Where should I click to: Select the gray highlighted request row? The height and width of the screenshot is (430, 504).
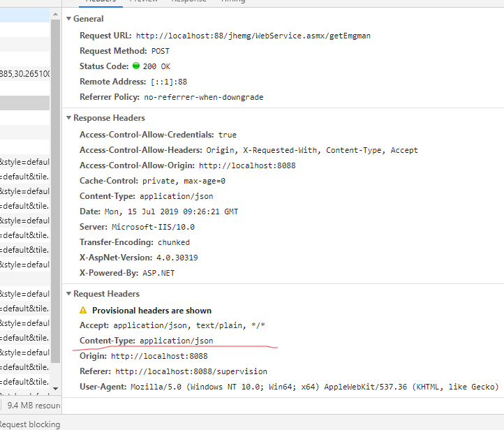tap(24, 103)
